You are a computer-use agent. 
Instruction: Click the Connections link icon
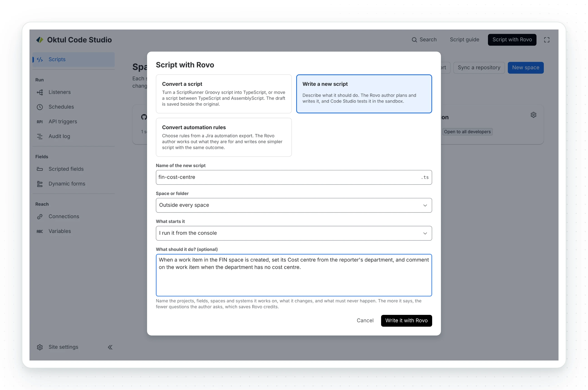tap(40, 216)
